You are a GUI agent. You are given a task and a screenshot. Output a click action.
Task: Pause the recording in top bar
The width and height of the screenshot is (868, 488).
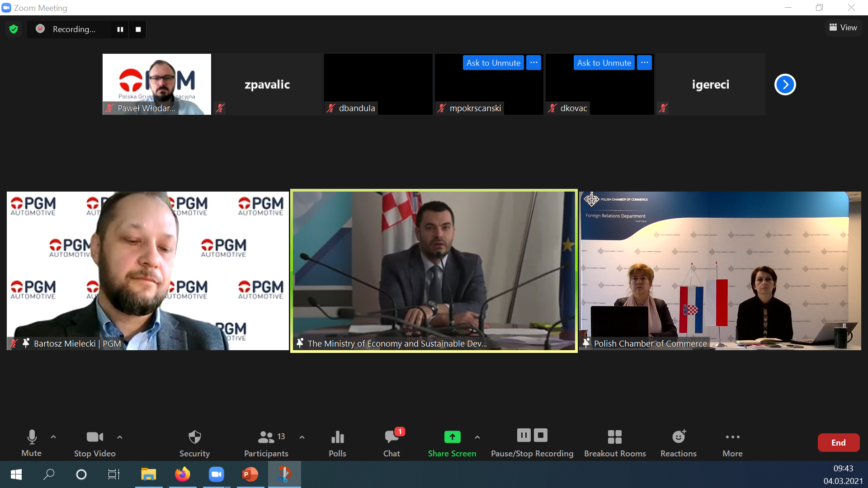click(x=120, y=29)
